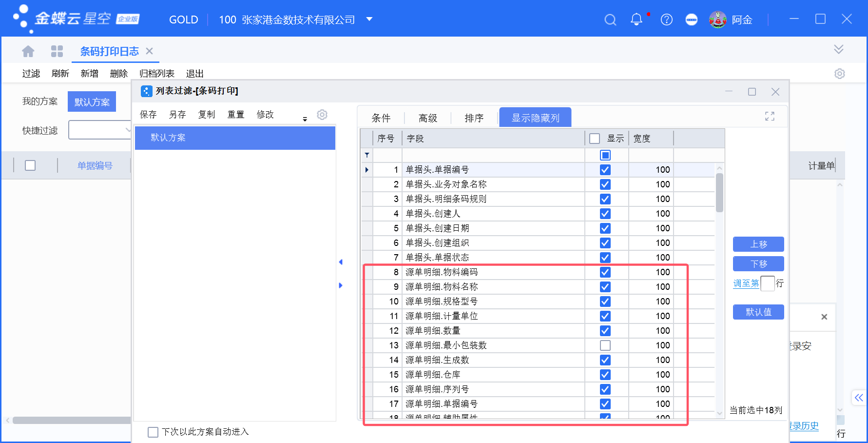Toggle filter row display checkbox
Screen dimensions: 868x443
point(605,155)
